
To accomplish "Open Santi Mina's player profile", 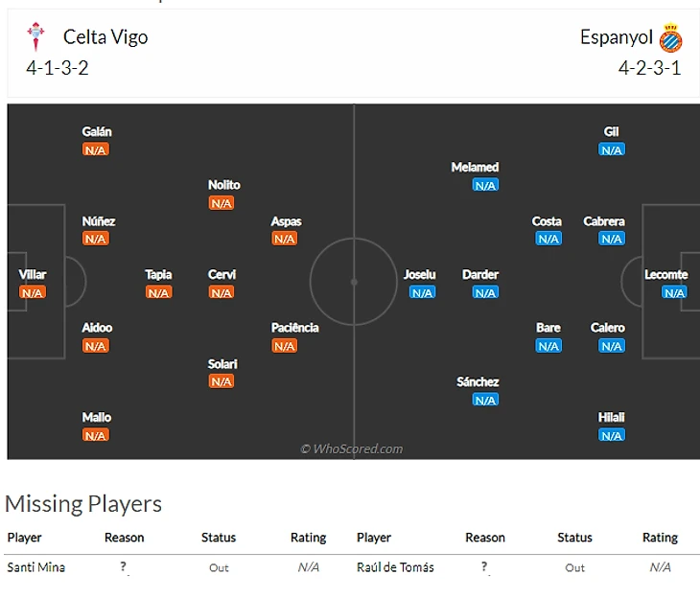I will point(36,567).
